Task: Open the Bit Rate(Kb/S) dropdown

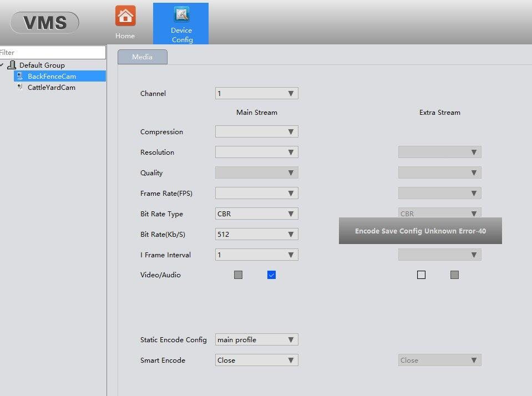Action: [x=256, y=234]
